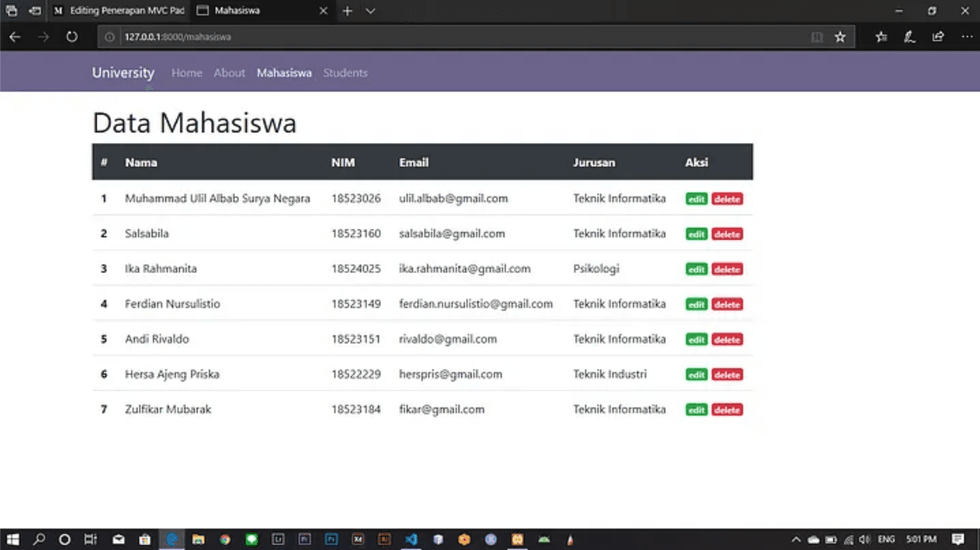Go back to the previous page
980x550 pixels.
[x=15, y=37]
